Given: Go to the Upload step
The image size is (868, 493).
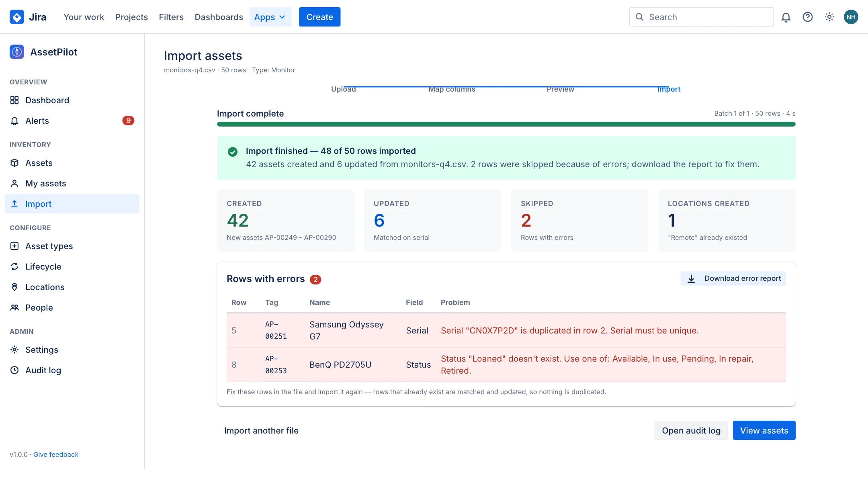Looking at the screenshot, I should 344,89.
